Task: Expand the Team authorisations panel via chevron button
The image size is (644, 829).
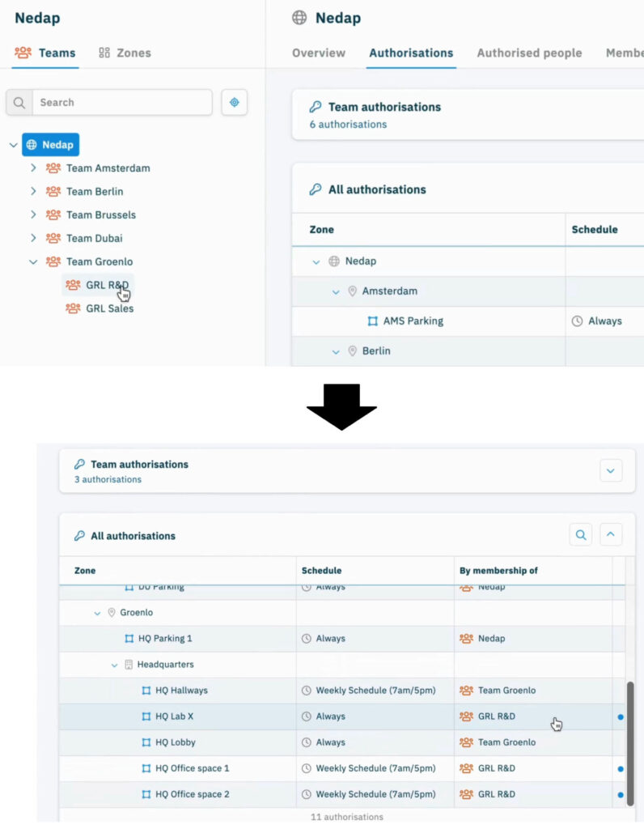Action: [611, 470]
